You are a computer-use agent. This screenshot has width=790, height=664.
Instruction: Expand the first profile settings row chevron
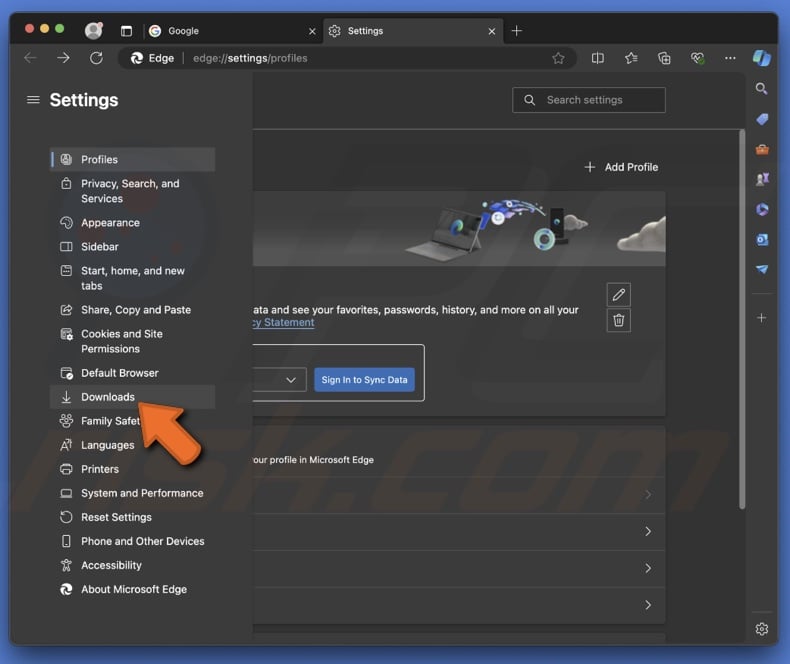pos(648,495)
